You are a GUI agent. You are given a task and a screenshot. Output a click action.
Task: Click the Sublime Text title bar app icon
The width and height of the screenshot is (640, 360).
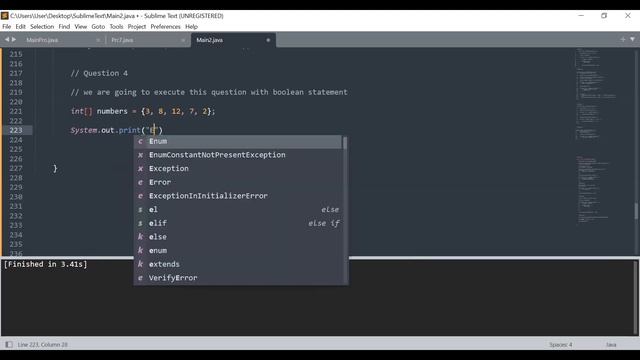pos(4,16)
